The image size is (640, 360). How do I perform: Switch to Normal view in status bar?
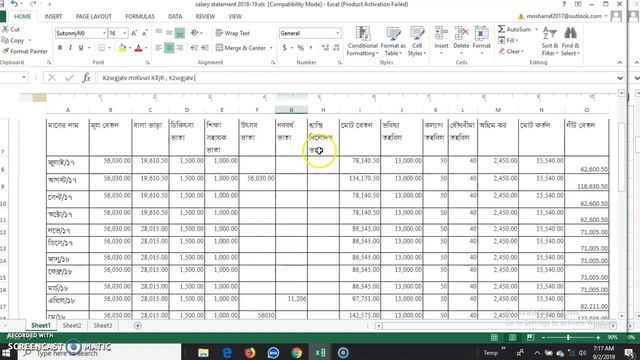[x=494, y=338]
